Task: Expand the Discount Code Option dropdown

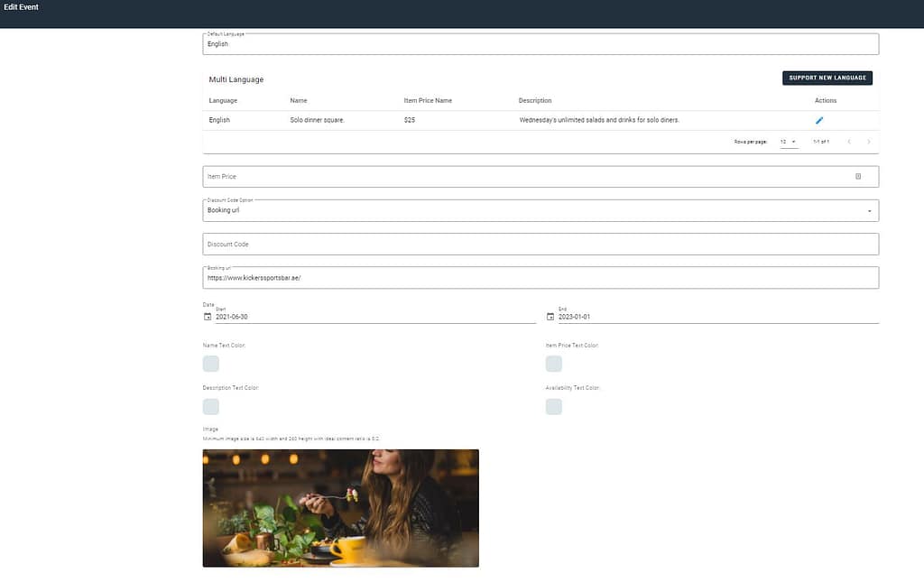Action: 869,210
